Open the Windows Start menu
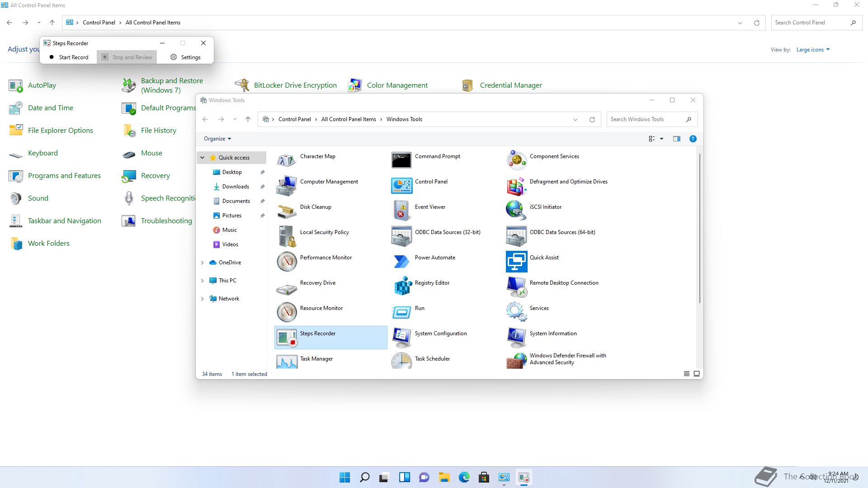The height and width of the screenshot is (488, 868). (x=344, y=477)
